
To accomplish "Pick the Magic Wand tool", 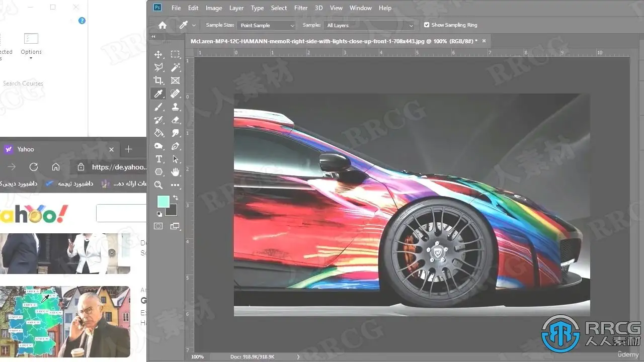I will 175,67.
